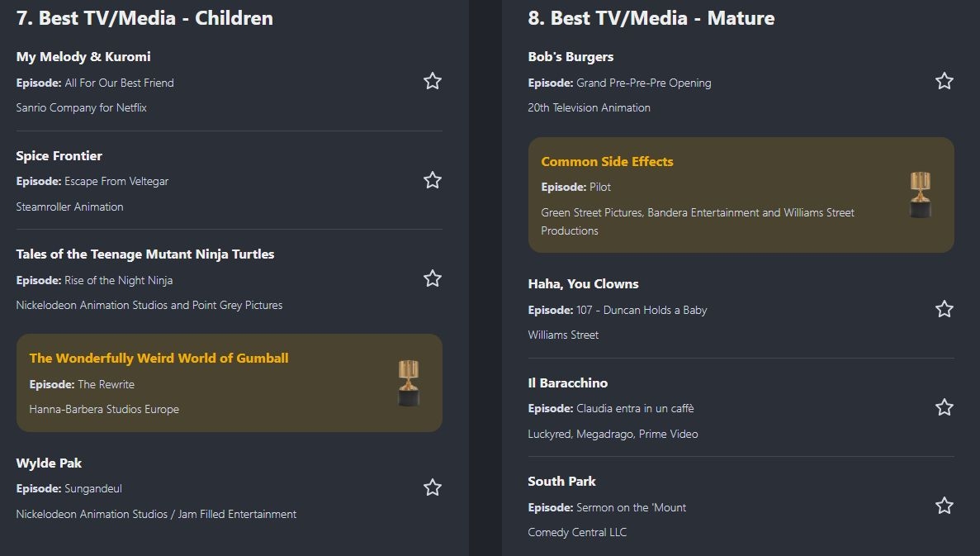Open the Wylde Pak nominee title
Image resolution: width=980 pixels, height=556 pixels.
coord(49,463)
